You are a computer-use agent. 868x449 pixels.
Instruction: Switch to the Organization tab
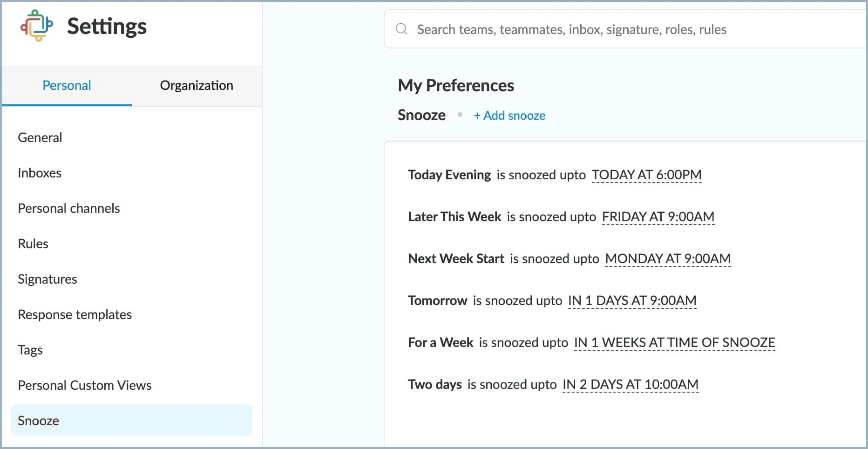197,85
